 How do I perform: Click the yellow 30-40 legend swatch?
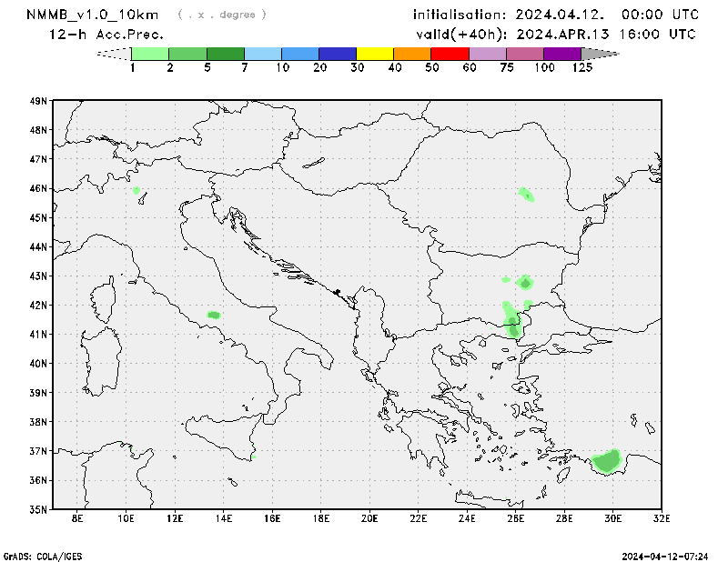375,54
